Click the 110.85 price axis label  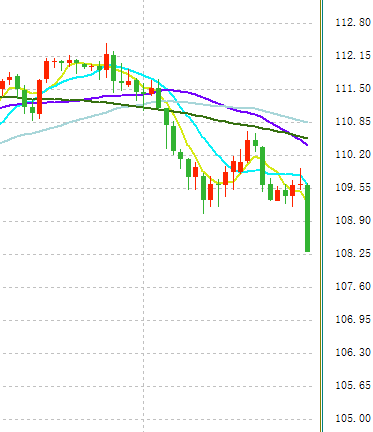[353, 121]
